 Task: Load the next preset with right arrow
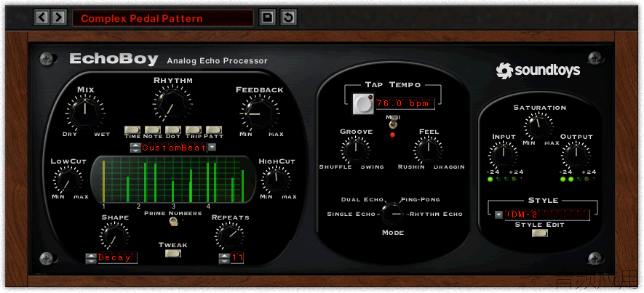coord(59,17)
